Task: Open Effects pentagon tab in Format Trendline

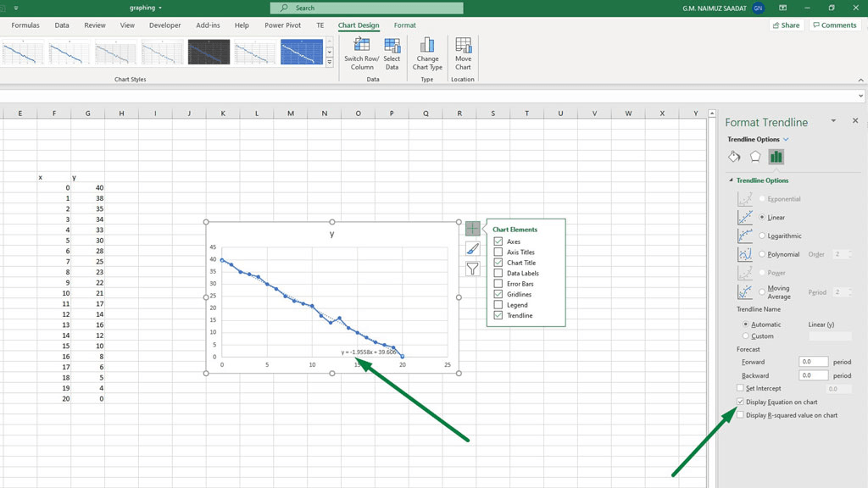Action: click(755, 157)
